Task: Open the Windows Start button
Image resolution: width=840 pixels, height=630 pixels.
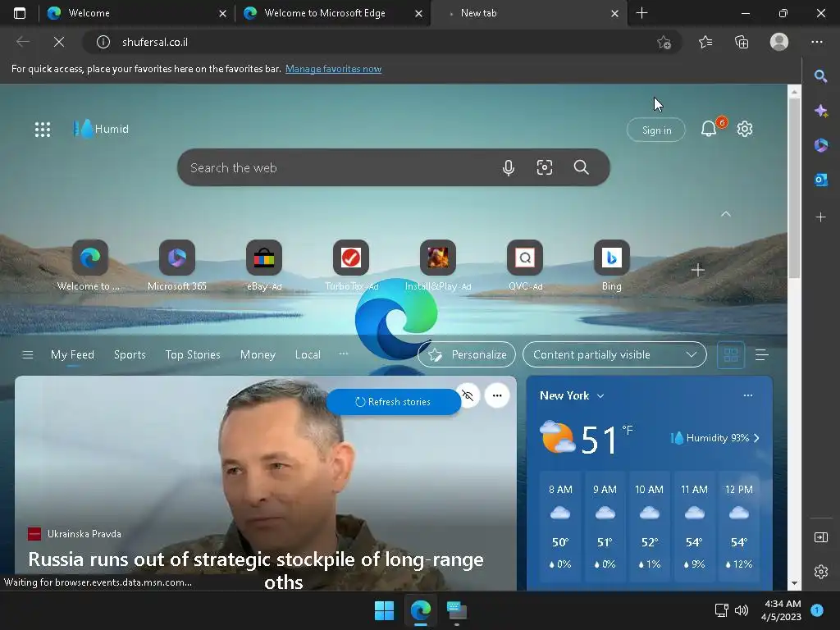Action: point(384,610)
